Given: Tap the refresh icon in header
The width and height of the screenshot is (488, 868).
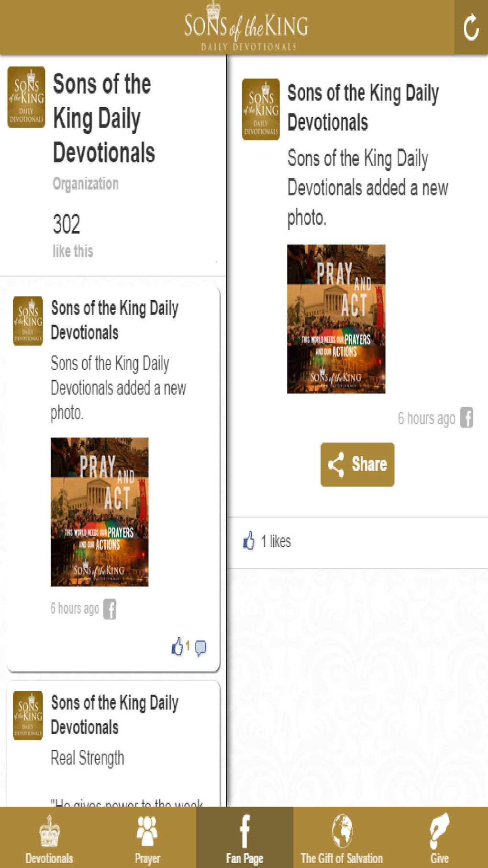Looking at the screenshot, I should [x=471, y=27].
